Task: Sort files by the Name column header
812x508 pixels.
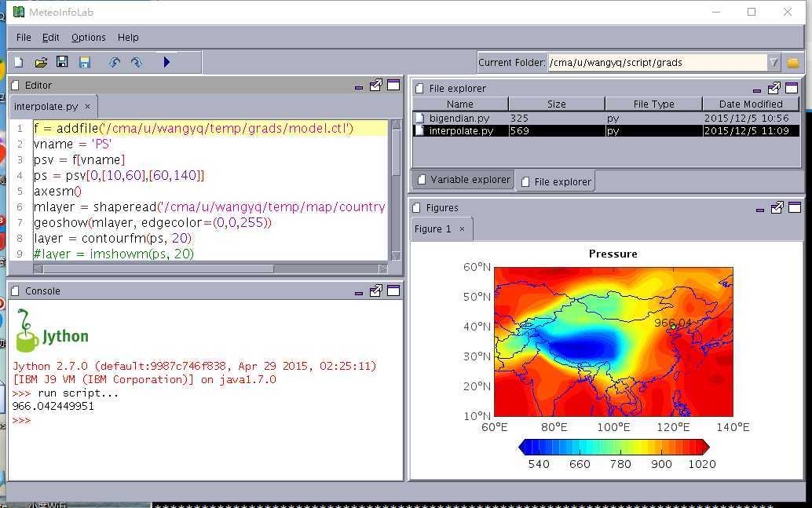Action: point(460,104)
